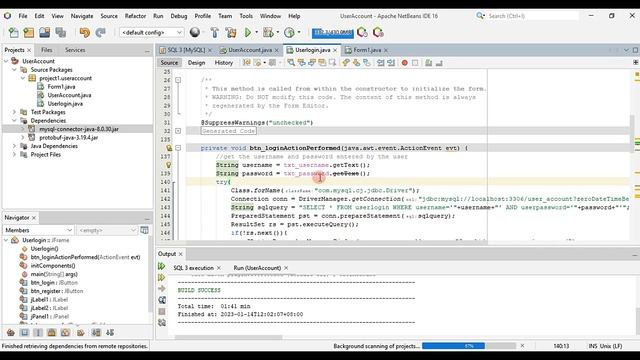Viewport: 640px width, 360px height.
Task: Click the Debug Project toolbar icon
Action: [x=268, y=32]
